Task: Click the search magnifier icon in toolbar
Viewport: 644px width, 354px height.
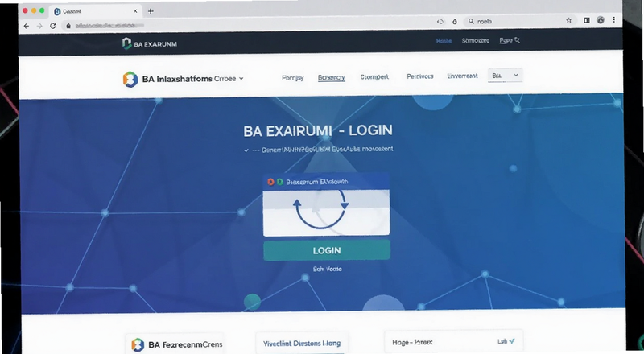Action: pyautogui.click(x=471, y=21)
